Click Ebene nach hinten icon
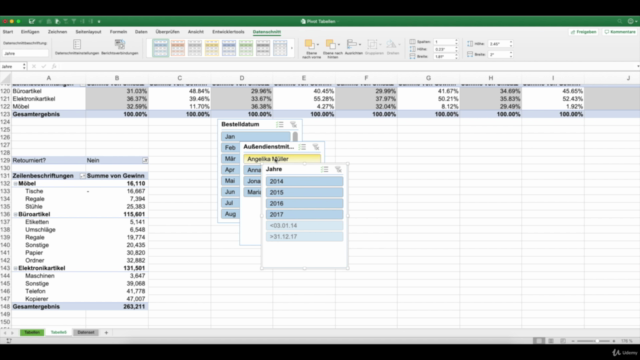Screen dimensions: 640x360 point(330,44)
